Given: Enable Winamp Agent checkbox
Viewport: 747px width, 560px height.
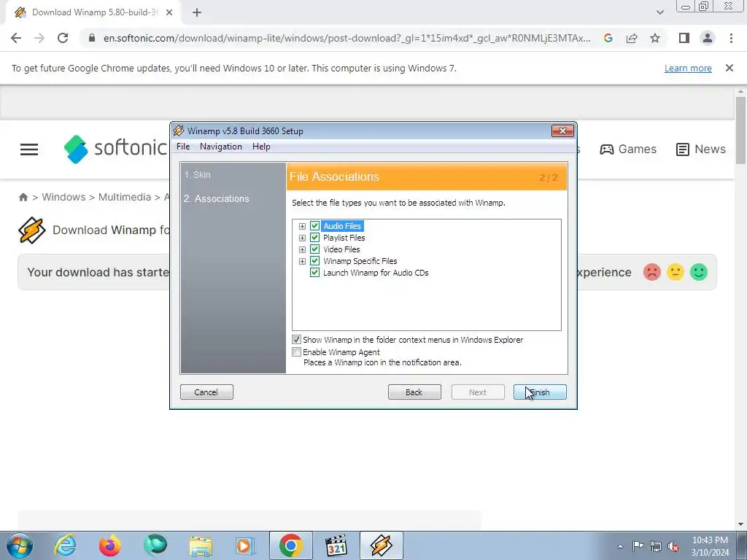Looking at the screenshot, I should [x=296, y=352].
